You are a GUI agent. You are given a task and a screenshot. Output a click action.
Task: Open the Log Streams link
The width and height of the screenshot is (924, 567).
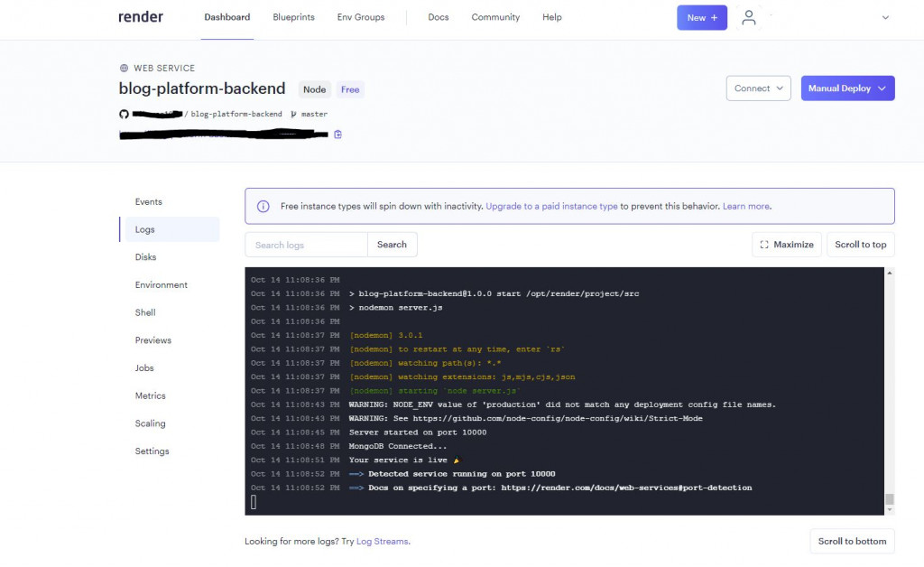tap(383, 541)
